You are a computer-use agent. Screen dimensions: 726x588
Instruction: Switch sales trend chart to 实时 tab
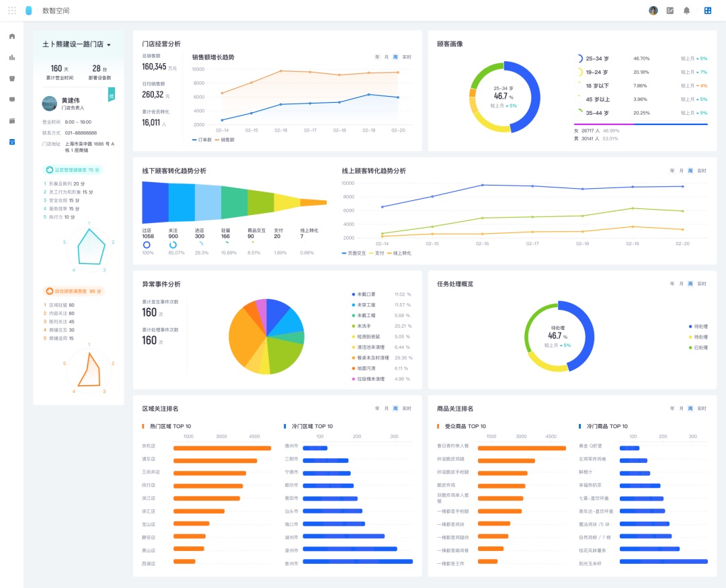tap(407, 57)
